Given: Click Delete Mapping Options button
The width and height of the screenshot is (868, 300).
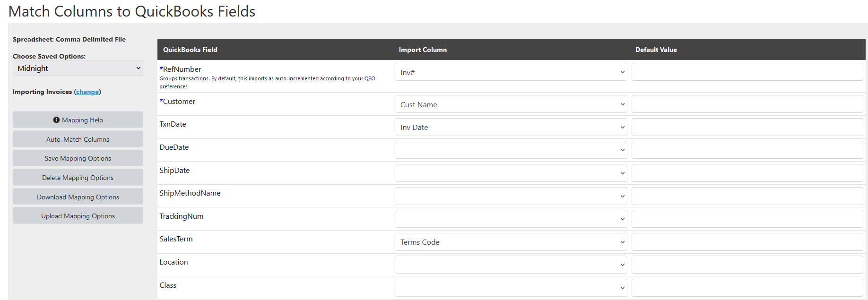Looking at the screenshot, I should tap(78, 178).
